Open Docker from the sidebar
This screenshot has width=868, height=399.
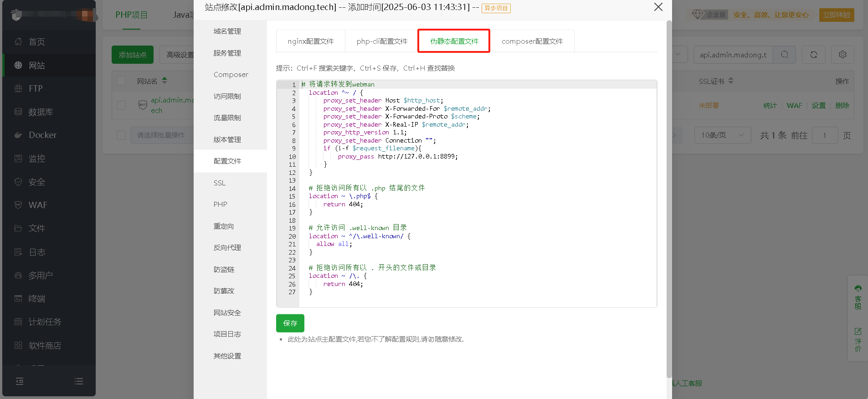pos(42,135)
